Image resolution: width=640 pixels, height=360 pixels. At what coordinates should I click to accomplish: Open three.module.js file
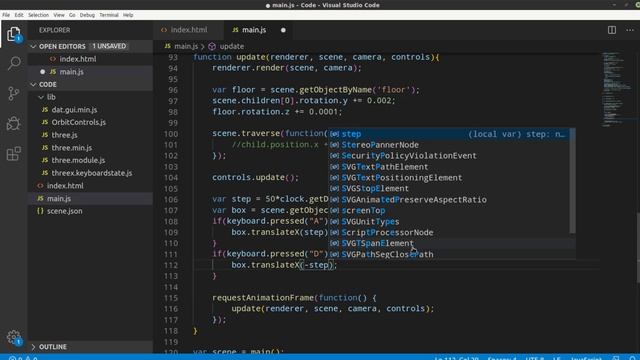click(x=90, y=160)
